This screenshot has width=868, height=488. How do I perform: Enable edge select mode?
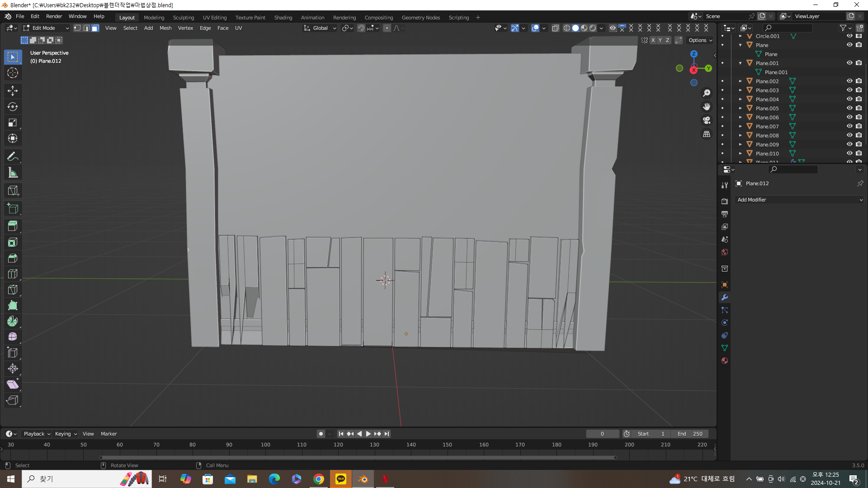click(x=86, y=28)
